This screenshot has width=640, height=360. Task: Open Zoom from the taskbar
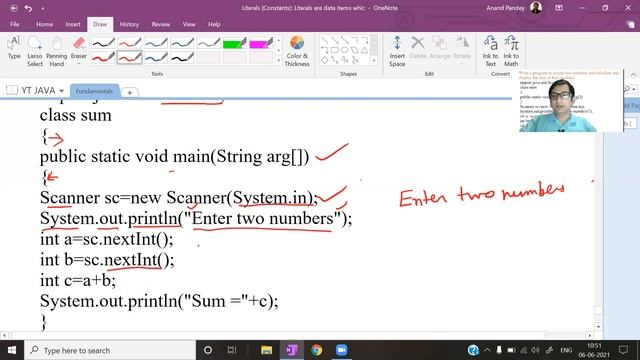(341, 350)
